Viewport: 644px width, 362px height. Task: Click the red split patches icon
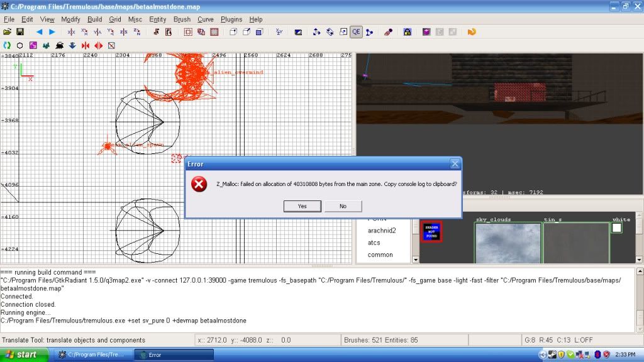[x=99, y=45]
